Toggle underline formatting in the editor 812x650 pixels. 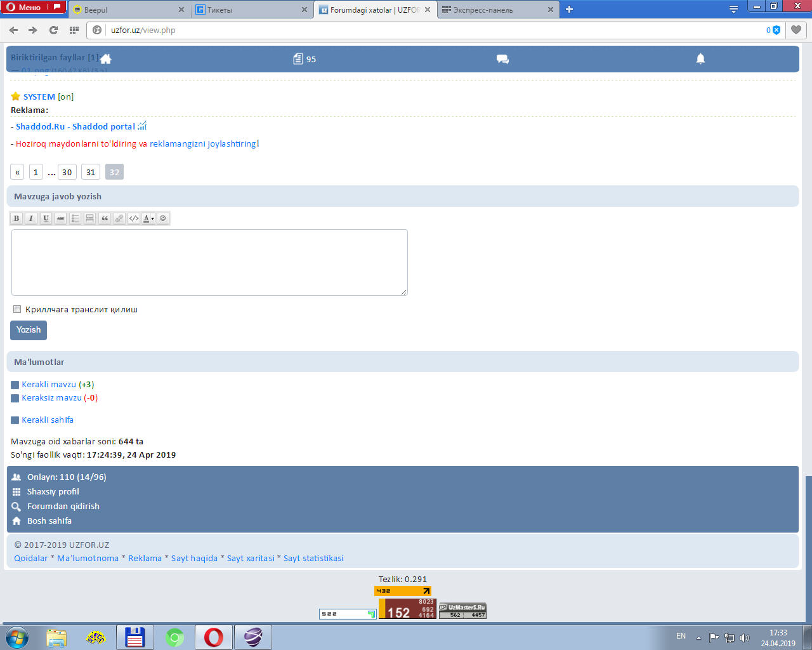46,218
